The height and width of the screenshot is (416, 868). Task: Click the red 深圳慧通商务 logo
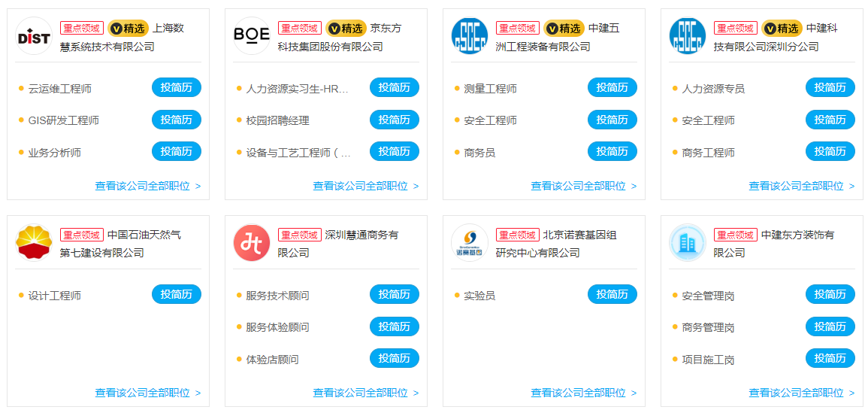pos(252,243)
